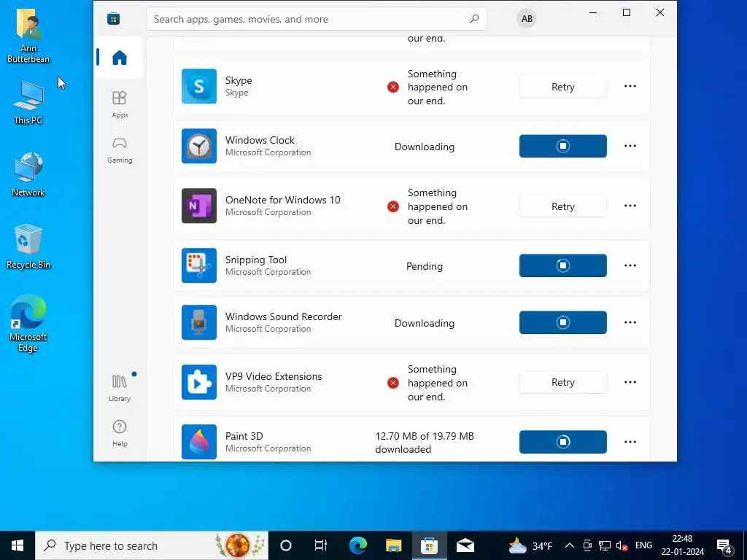
Task: Select Network desktop icon
Action: pos(28,174)
